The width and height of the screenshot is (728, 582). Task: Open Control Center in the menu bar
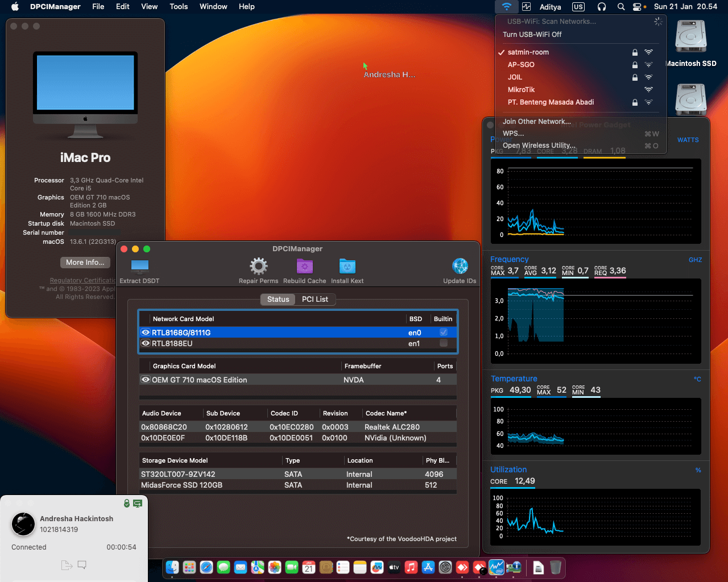638,7
